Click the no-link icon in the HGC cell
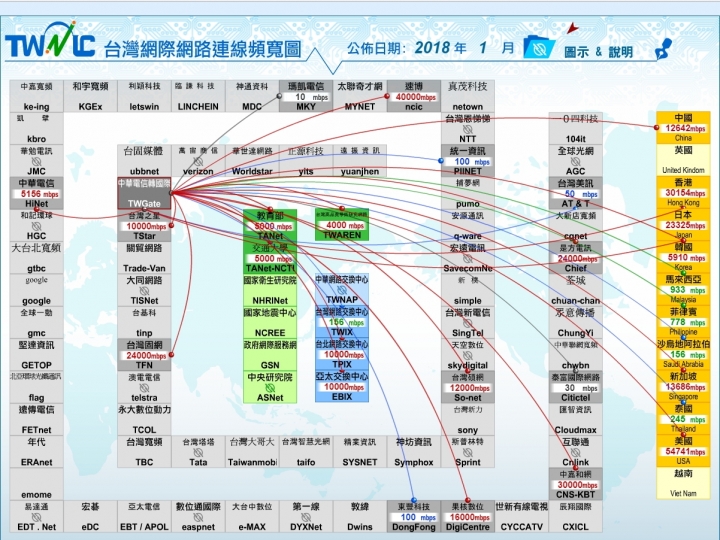This screenshot has height=540, width=720. [x=36, y=226]
